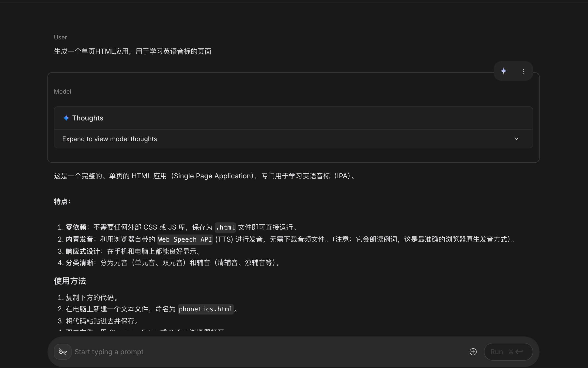588x368 pixels.
Task: Open the three-dot options menu
Action: point(523,71)
